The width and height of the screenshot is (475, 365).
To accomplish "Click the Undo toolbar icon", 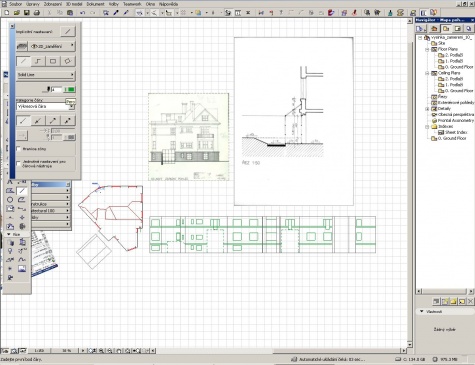I will [x=82, y=13].
